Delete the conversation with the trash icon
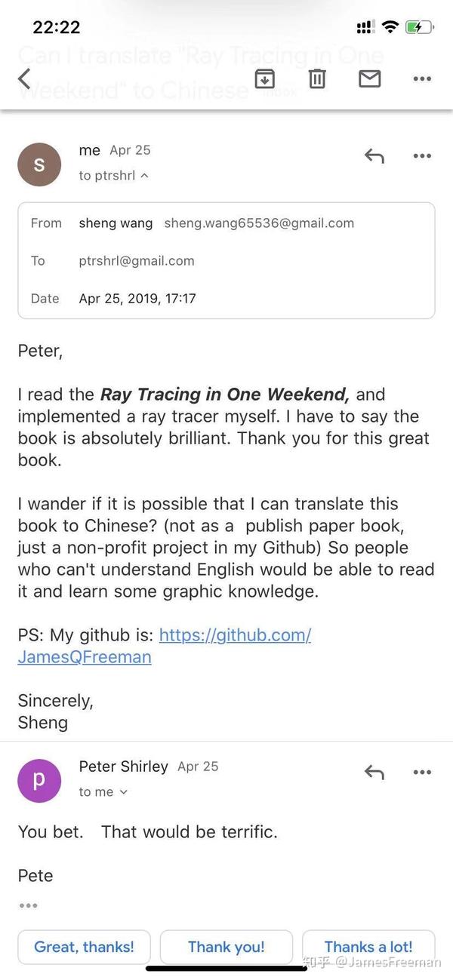This screenshot has width=453, height=980. pos(317,78)
